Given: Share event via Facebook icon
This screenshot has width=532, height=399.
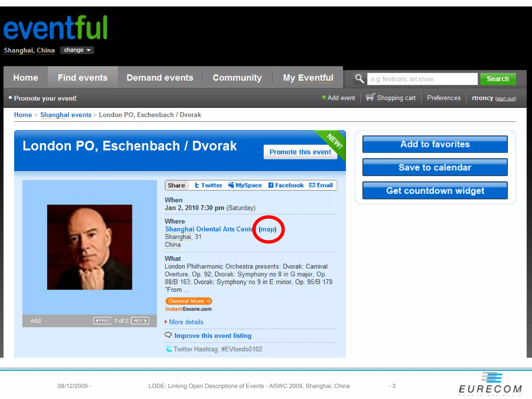Looking at the screenshot, I should 271,185.
